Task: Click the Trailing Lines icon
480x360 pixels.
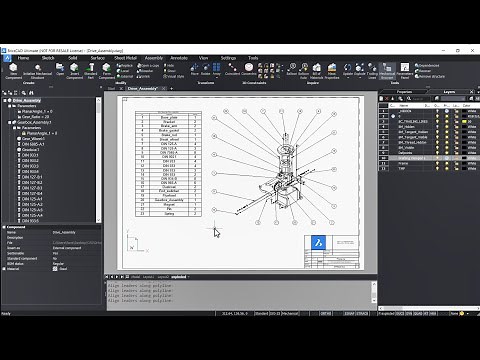Action: (372, 67)
